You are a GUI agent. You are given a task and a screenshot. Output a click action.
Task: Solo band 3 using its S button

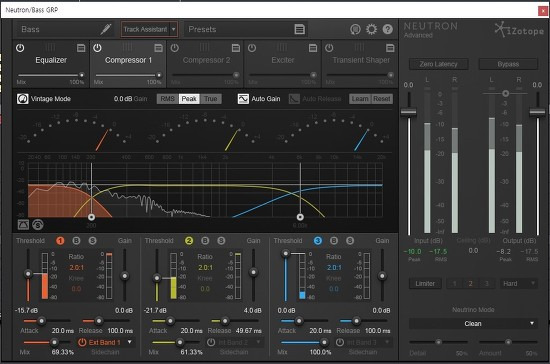pos(350,241)
